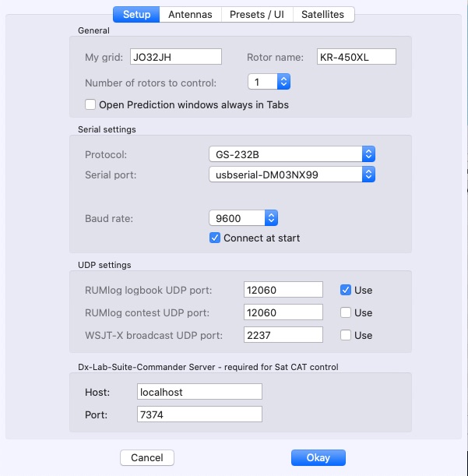This screenshot has width=468, height=476.
Task: Enable Open Prediction windows always in Tabs
Action: click(x=90, y=104)
